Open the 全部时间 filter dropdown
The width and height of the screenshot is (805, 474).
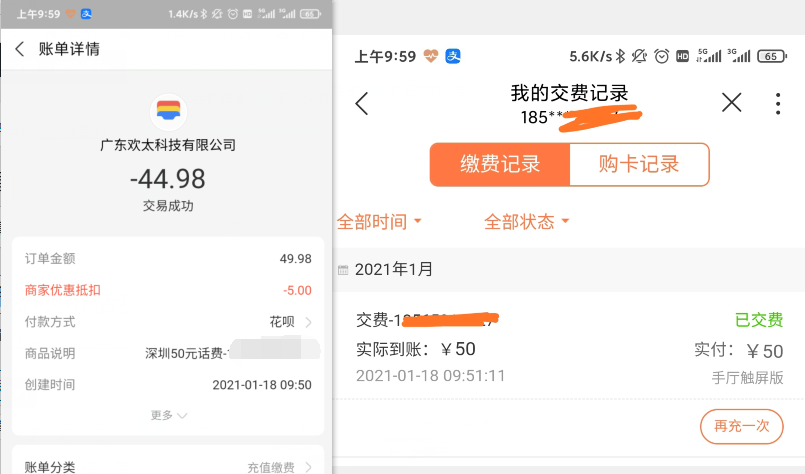point(380,222)
